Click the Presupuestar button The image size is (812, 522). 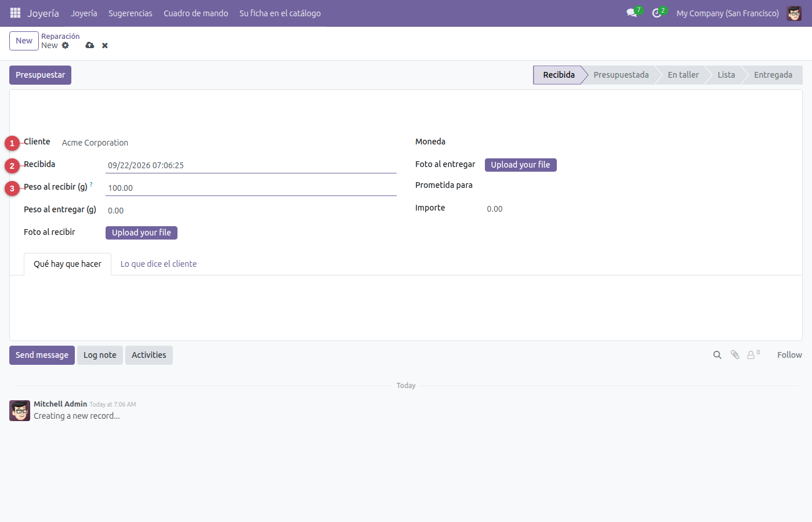coord(40,75)
